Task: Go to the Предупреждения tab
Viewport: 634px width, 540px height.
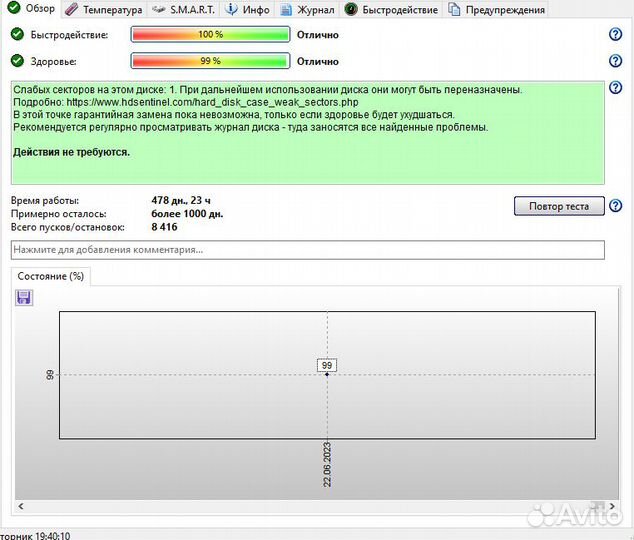Action: click(497, 10)
